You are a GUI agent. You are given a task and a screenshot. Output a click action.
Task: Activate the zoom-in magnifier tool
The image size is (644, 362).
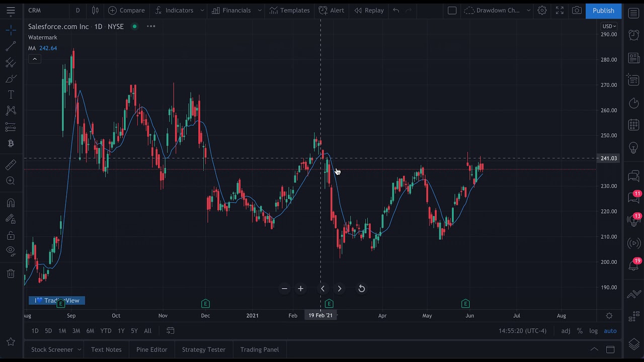(11, 180)
